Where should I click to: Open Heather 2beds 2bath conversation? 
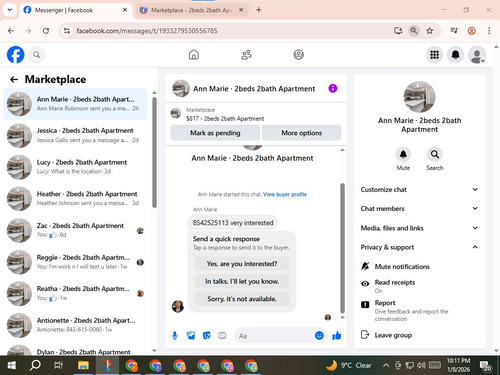(75, 199)
